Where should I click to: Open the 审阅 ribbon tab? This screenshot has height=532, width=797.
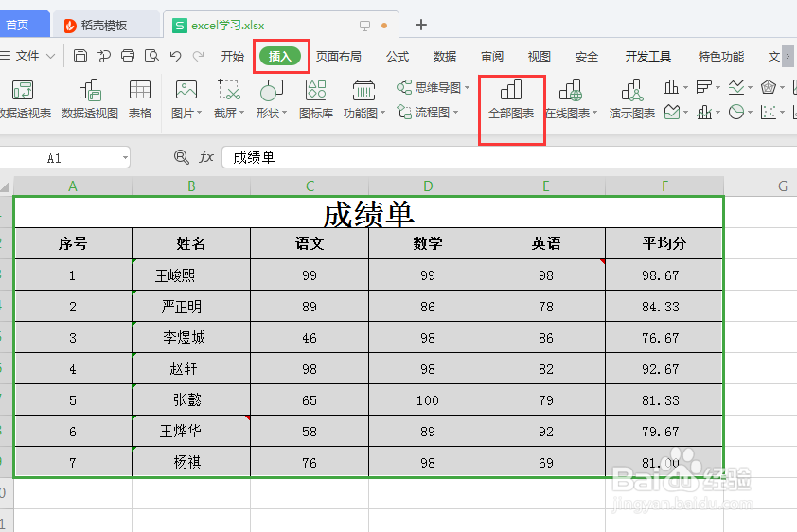click(x=492, y=56)
